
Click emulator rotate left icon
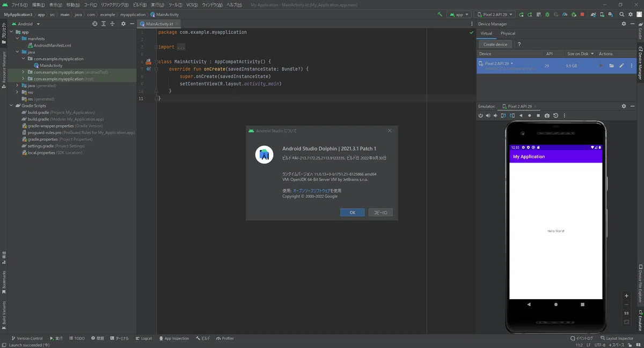(503, 115)
